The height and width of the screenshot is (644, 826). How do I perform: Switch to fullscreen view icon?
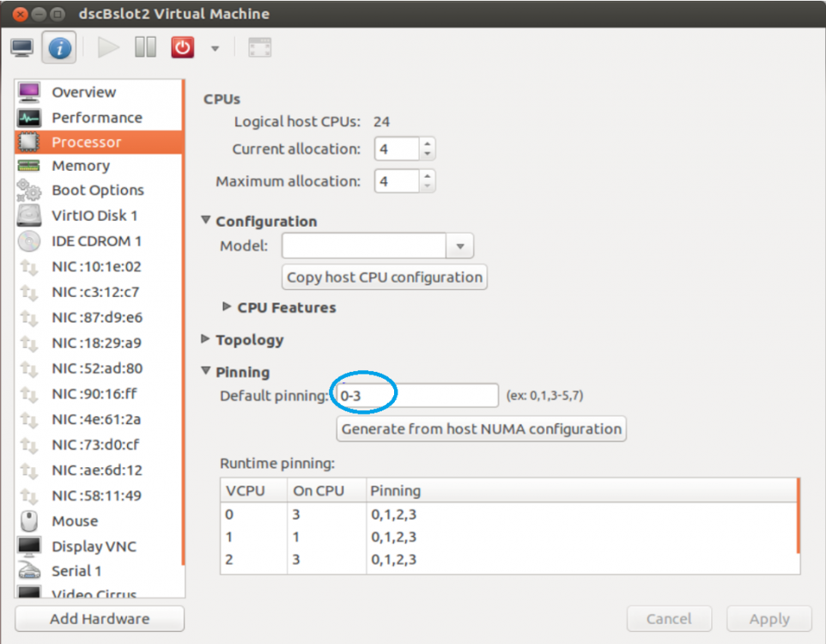tap(259, 48)
